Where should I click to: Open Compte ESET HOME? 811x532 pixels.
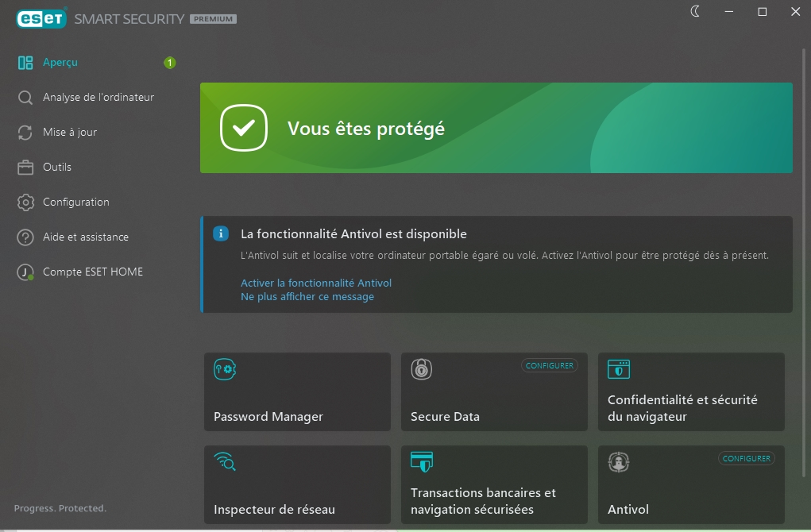[x=92, y=272]
